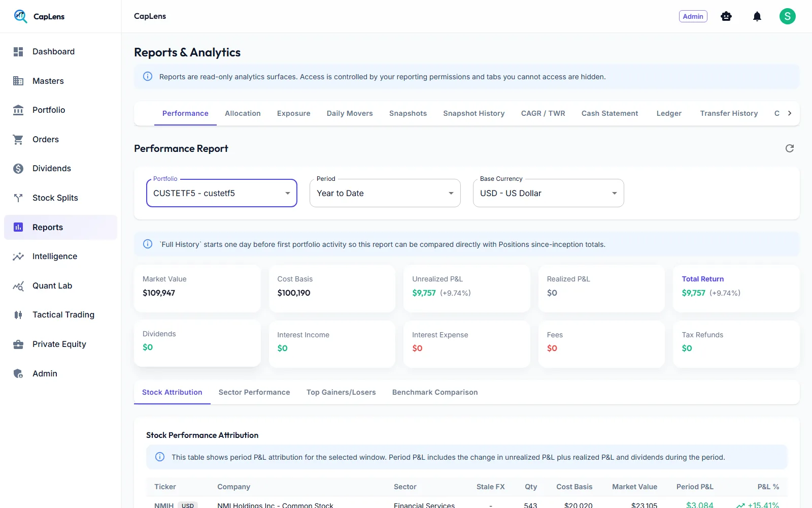Viewport: 812px width, 508px height.
Task: Open Tactical Trading candlestick icon
Action: coord(18,314)
